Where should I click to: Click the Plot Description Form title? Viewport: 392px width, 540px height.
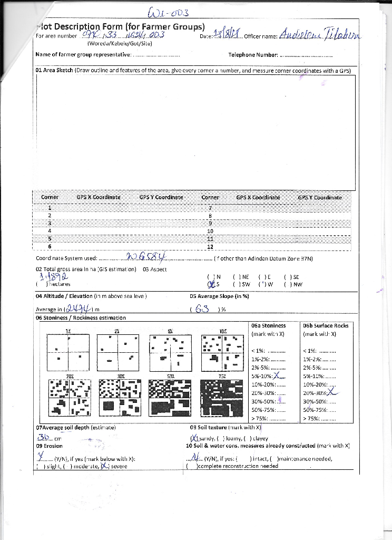120,26
